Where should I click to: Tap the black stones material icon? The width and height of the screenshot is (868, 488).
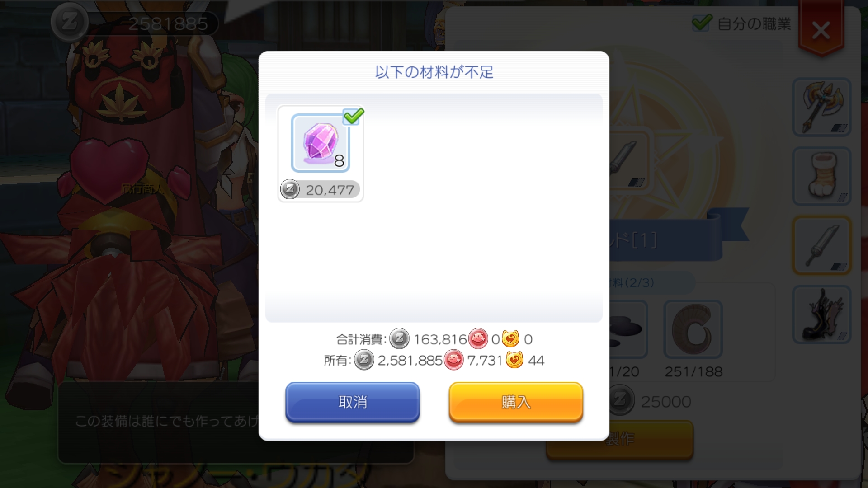[x=628, y=329]
